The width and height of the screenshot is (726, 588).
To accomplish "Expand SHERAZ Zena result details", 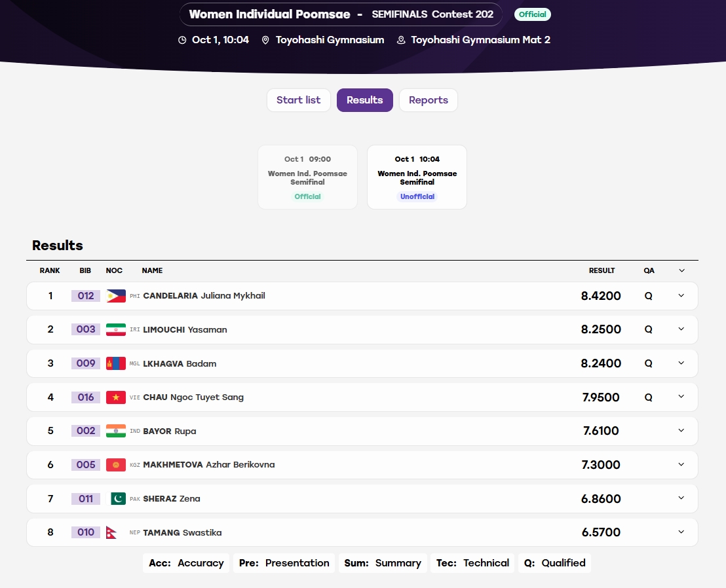I will (x=681, y=498).
